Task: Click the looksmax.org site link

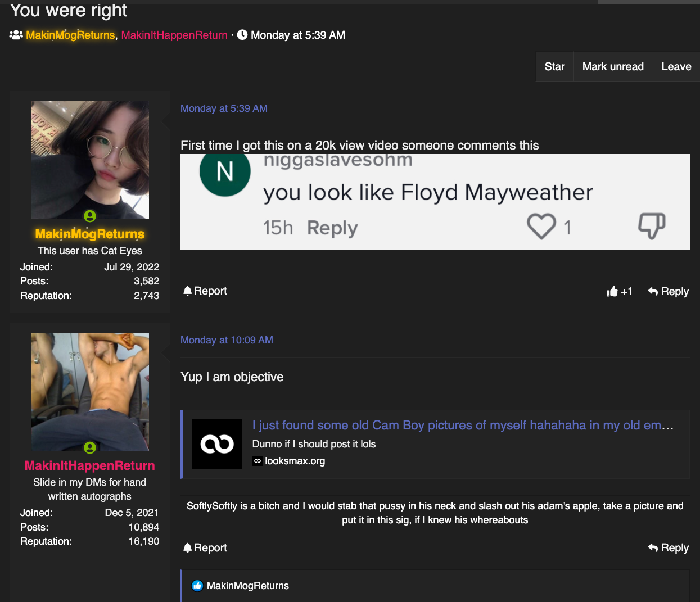Action: (x=295, y=461)
